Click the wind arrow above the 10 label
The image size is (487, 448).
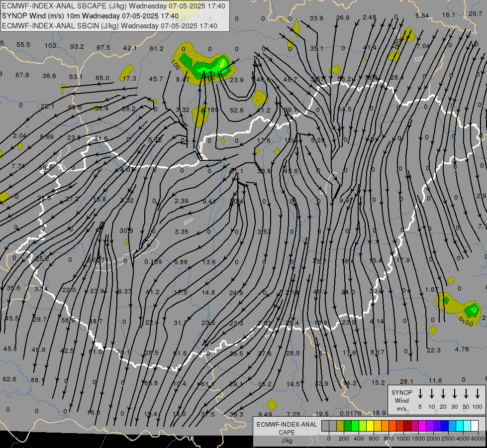pyautogui.click(x=432, y=394)
